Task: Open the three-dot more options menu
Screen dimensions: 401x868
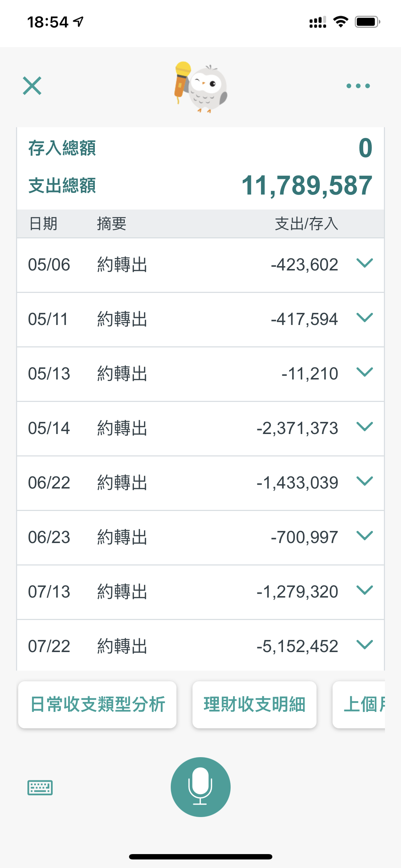Action: (358, 86)
